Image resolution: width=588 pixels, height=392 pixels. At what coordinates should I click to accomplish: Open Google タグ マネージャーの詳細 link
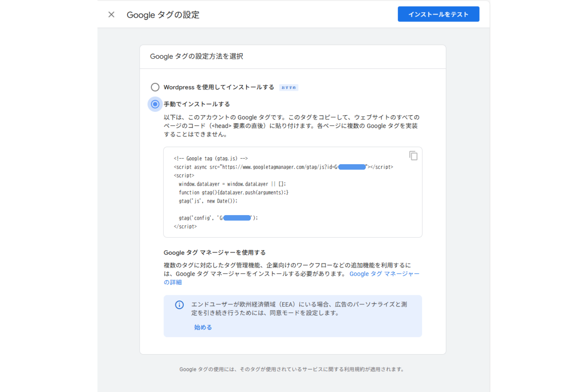[x=384, y=274]
